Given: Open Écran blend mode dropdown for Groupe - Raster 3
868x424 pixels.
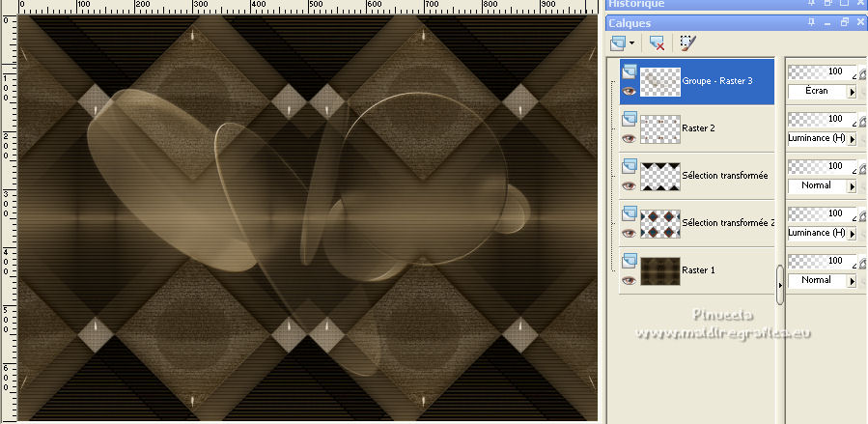Looking at the screenshot, I should point(852,92).
